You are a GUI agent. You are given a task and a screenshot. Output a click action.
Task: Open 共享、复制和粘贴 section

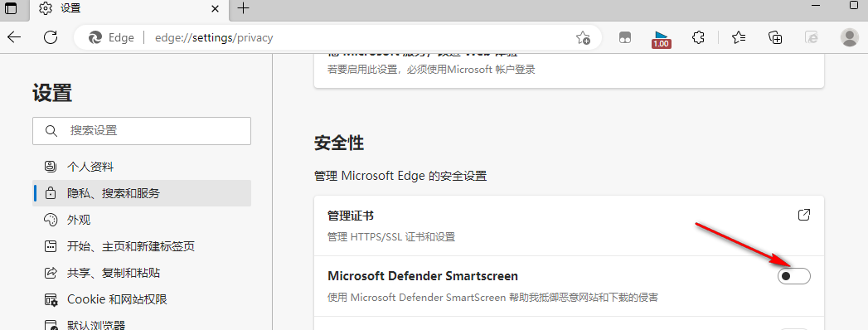[142, 273]
